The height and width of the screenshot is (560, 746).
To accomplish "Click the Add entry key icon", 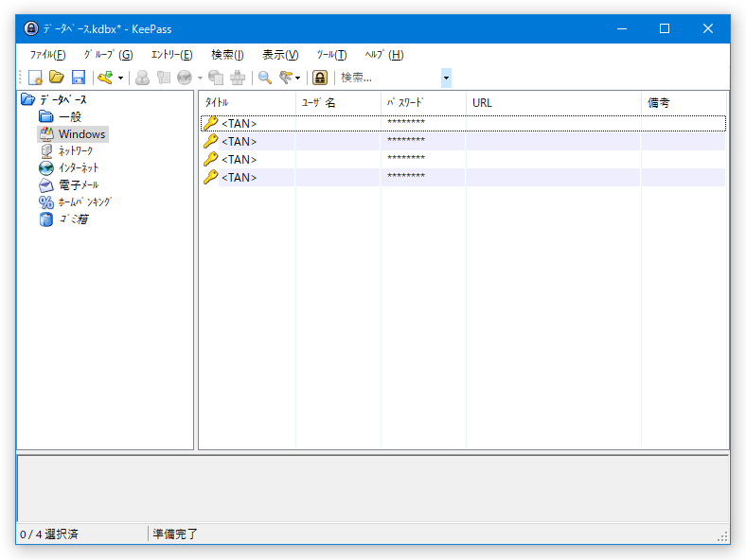I will tap(105, 78).
